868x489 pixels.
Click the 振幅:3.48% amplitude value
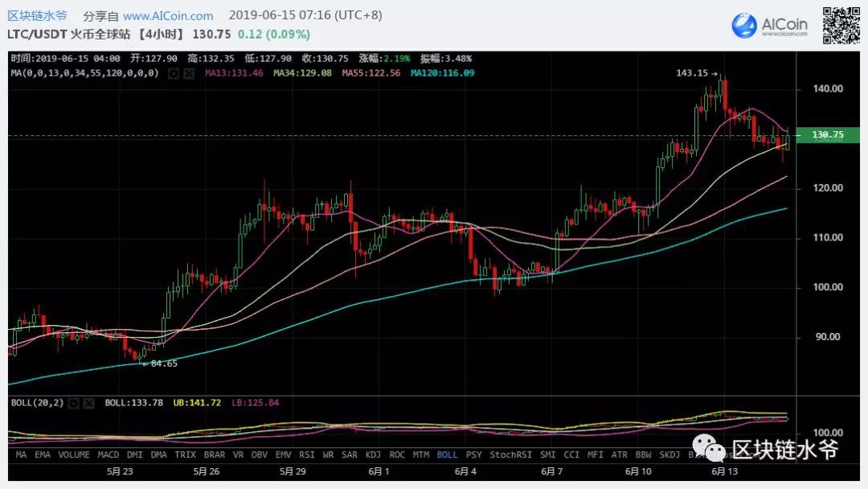pyautogui.click(x=446, y=59)
